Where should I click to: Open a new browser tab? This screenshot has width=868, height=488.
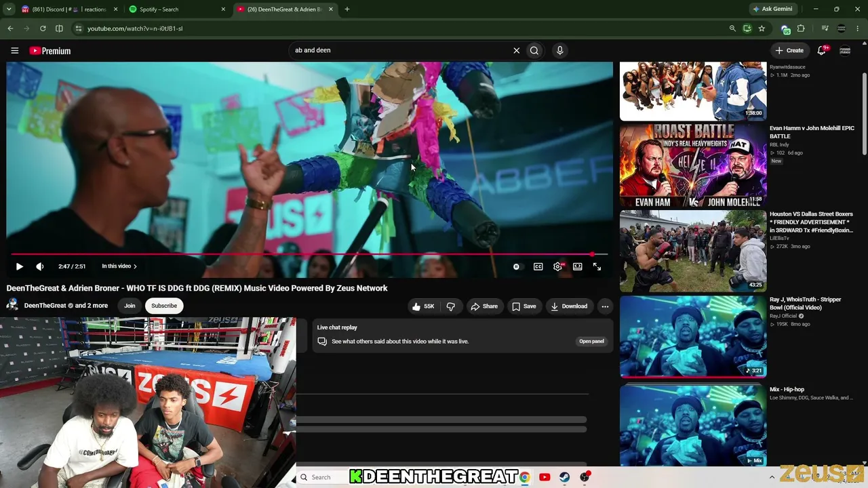(347, 9)
